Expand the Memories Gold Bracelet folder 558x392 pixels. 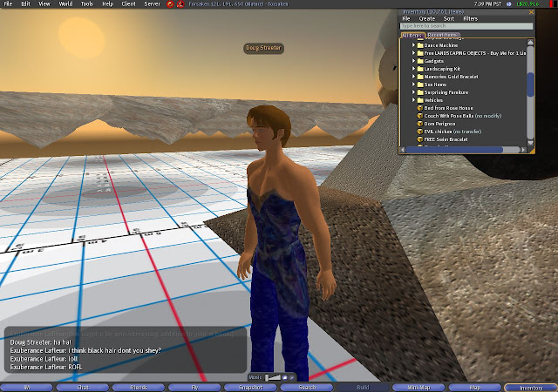413,77
